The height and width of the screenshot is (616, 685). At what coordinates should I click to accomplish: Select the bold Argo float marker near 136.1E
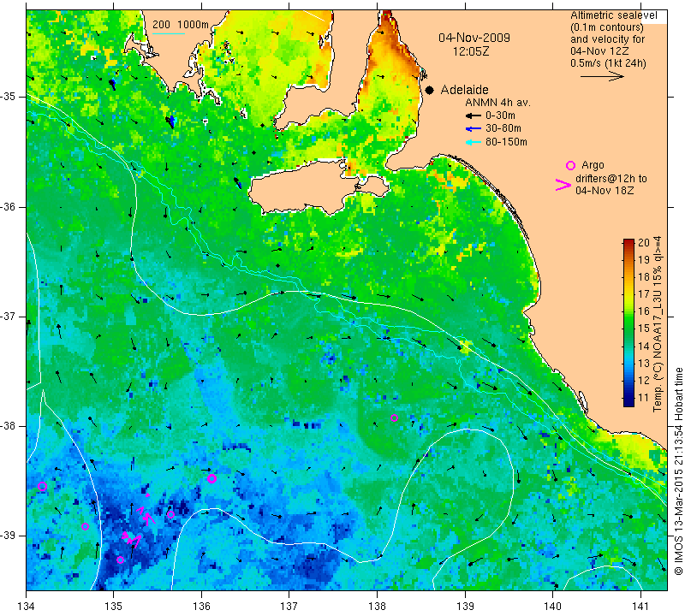(211, 478)
